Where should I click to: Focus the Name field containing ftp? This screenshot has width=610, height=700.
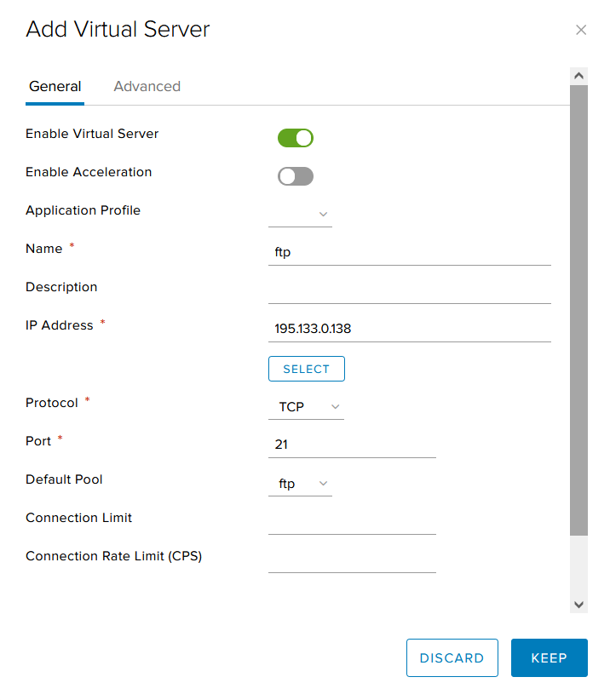point(410,253)
